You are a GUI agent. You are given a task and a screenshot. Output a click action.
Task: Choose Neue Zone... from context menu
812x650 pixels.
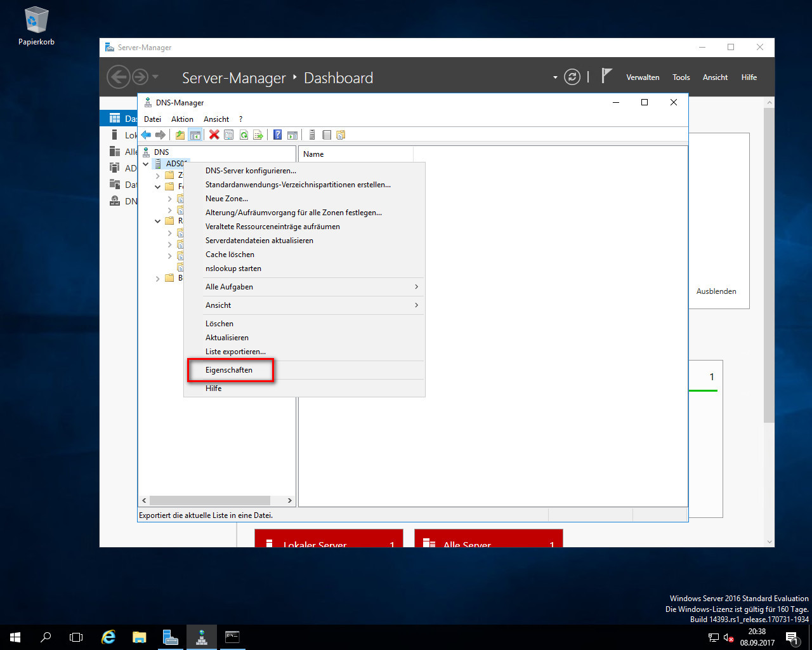tap(226, 199)
